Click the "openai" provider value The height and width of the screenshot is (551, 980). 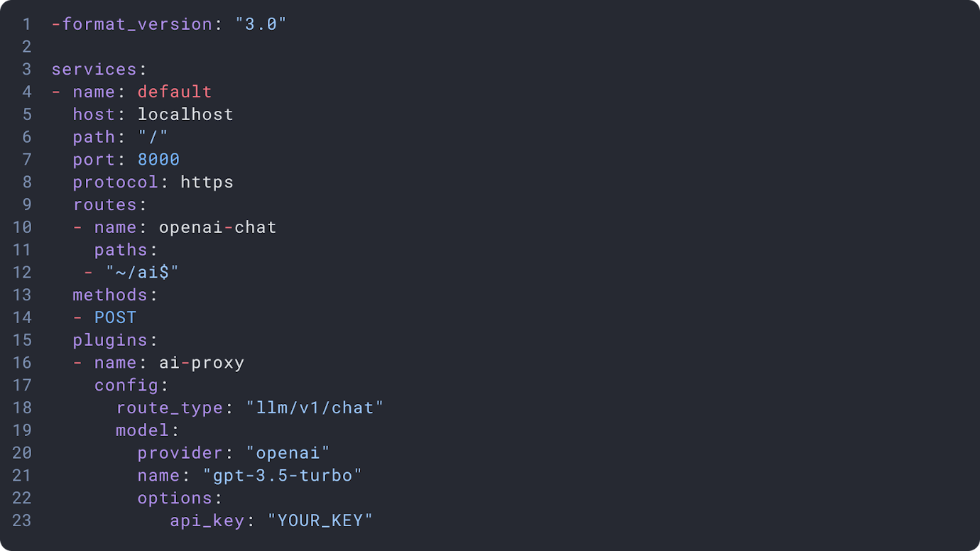[288, 453]
